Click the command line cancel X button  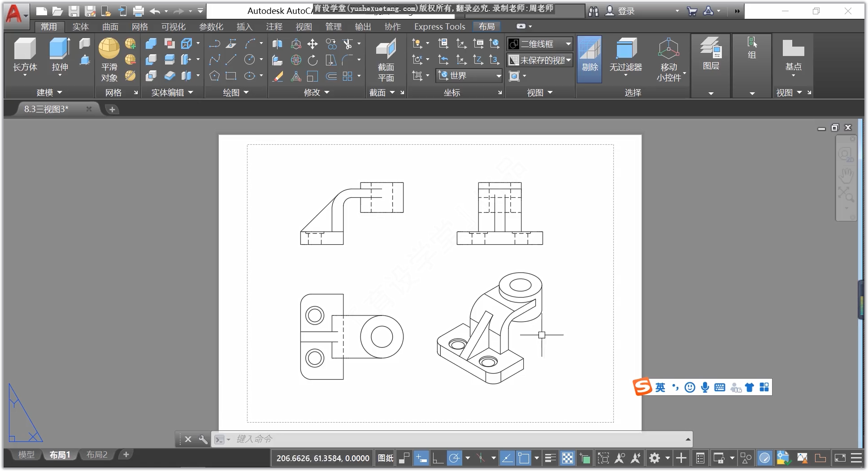[x=188, y=439]
